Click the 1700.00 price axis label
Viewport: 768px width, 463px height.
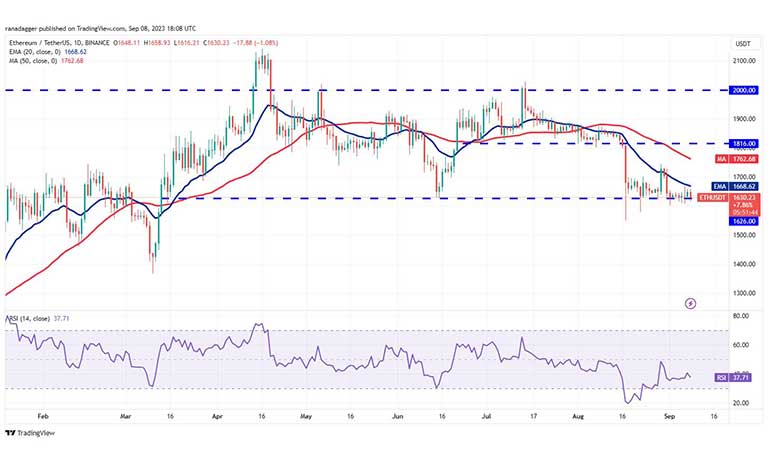click(x=744, y=177)
